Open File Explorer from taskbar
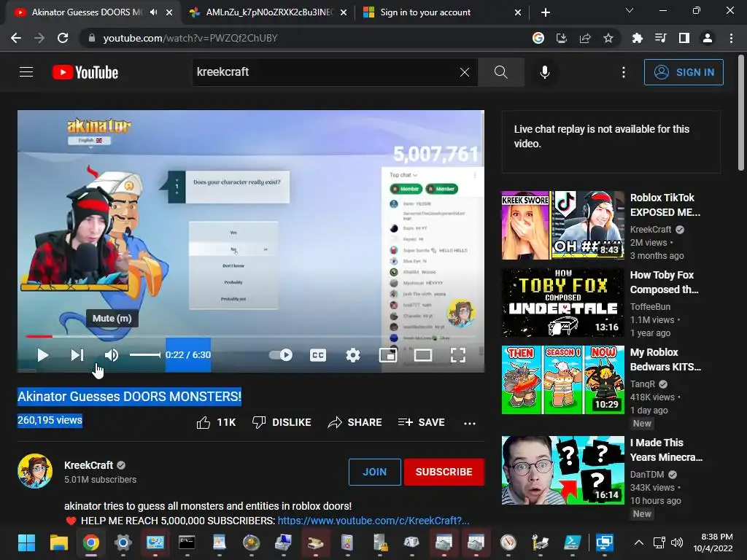The height and width of the screenshot is (560, 747). [59, 542]
